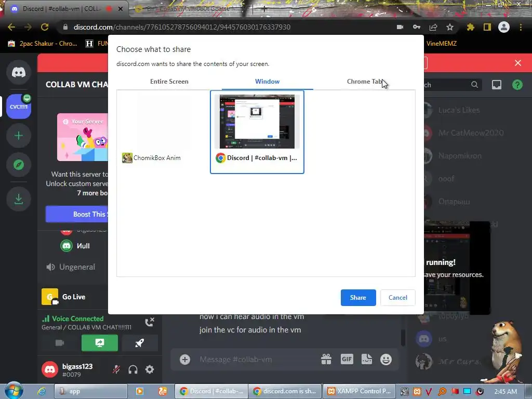
Task: Open saved passwords key icon
Action: coord(417,27)
